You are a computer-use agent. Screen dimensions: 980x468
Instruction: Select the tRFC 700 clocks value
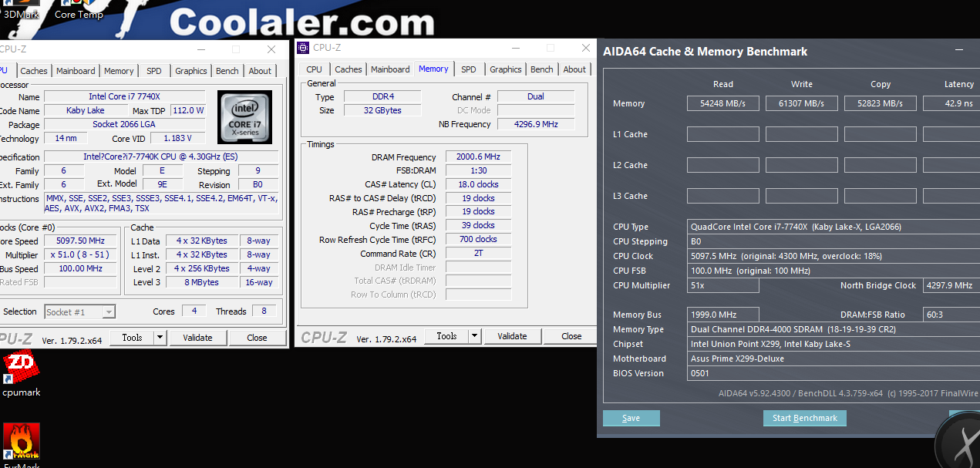478,239
